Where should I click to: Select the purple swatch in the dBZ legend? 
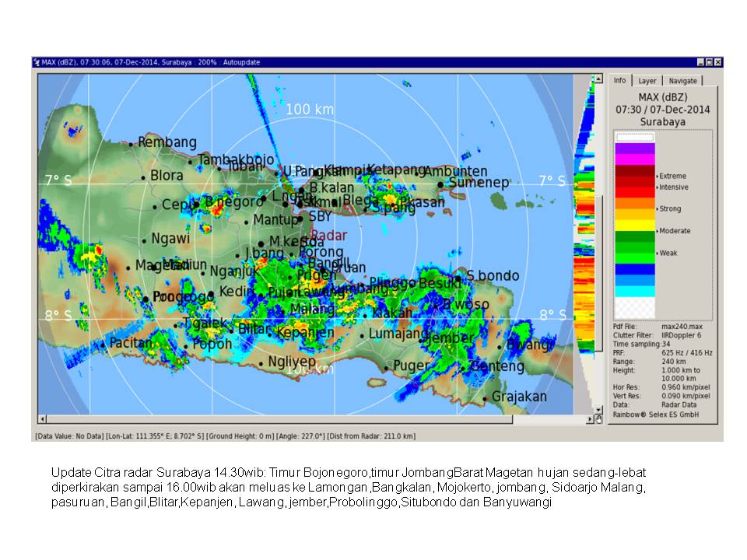(635, 148)
